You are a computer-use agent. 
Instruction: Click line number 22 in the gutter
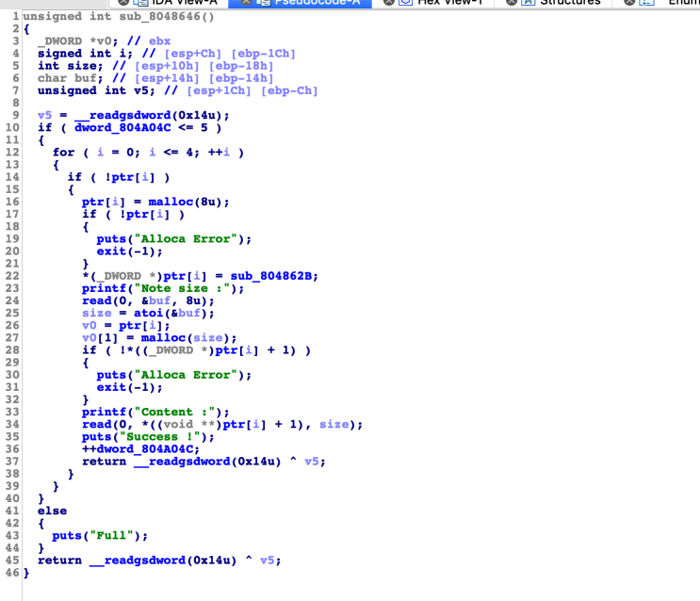tap(12, 276)
